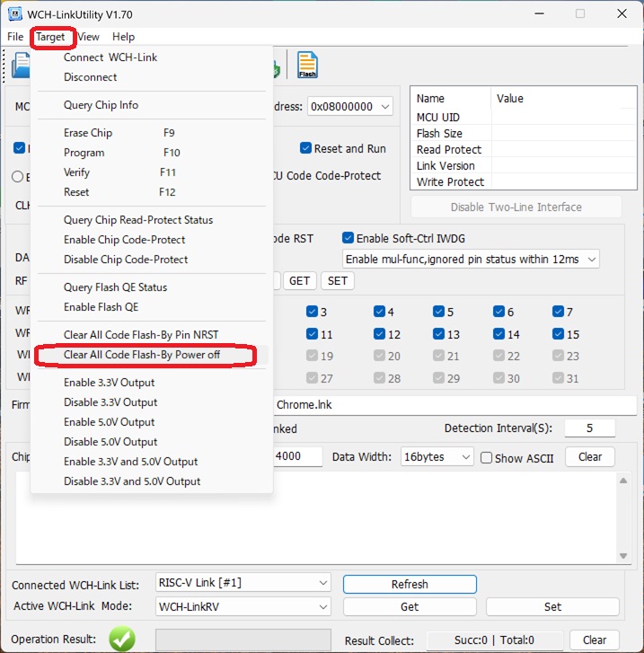This screenshot has height=653, width=644.
Task: Uncheck Enable Soft-Ctrl IWDG option
Action: [348, 238]
